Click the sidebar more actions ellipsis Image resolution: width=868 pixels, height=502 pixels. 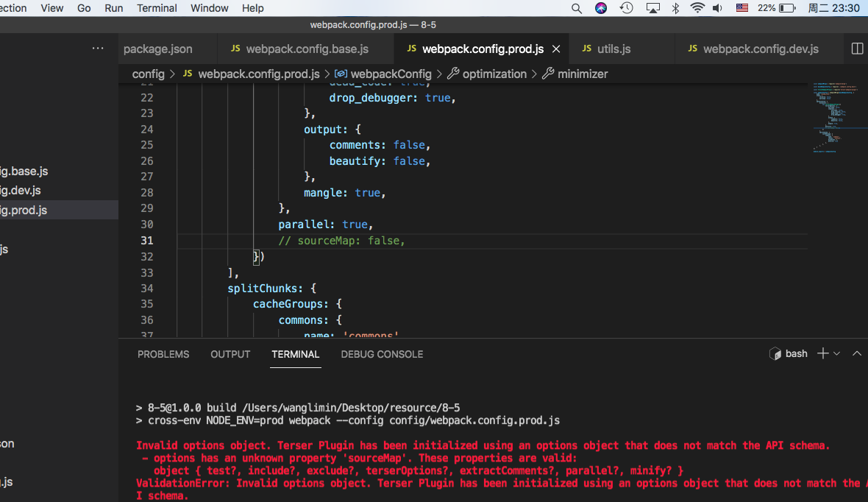tap(98, 49)
